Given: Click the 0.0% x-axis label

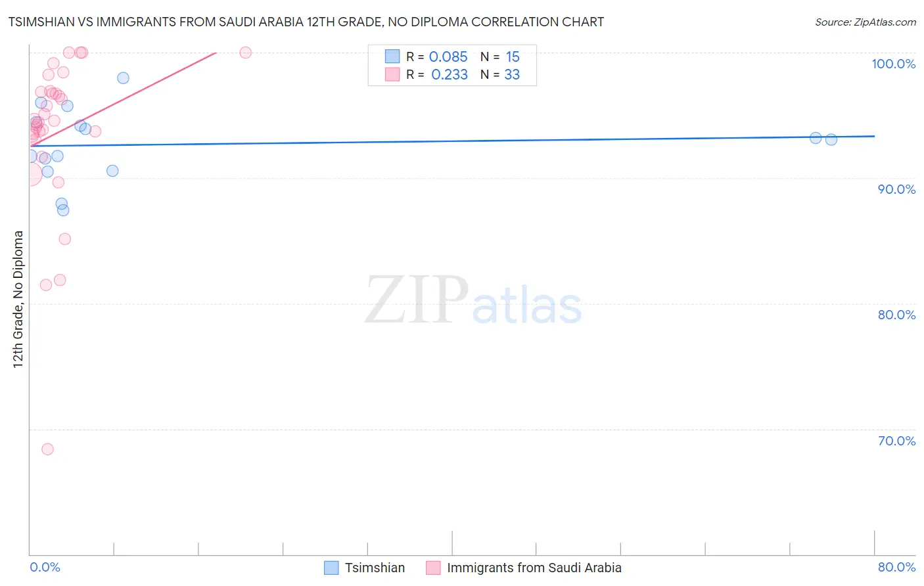Looking at the screenshot, I should pyautogui.click(x=45, y=567).
